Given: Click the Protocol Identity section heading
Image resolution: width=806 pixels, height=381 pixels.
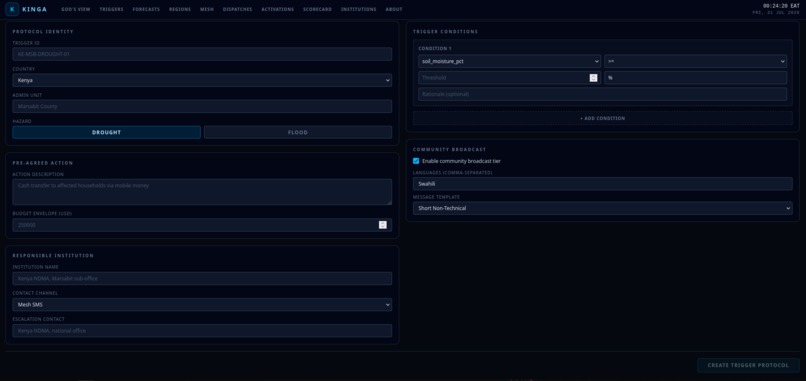Looking at the screenshot, I should pos(43,32).
